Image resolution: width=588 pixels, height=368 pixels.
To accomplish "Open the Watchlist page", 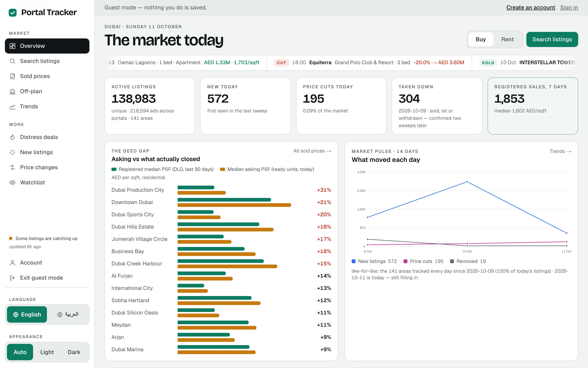I will 47,182.
